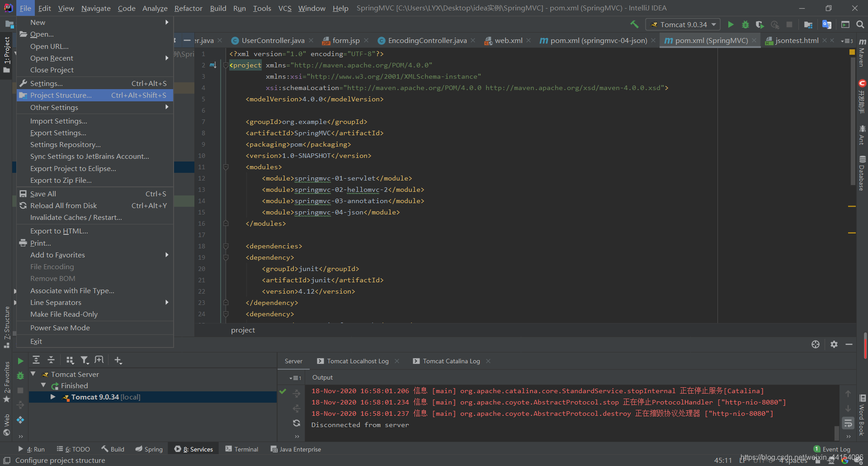Click the refresh icon beside the Output console
Image resolution: width=868 pixels, height=466 pixels.
tap(297, 423)
